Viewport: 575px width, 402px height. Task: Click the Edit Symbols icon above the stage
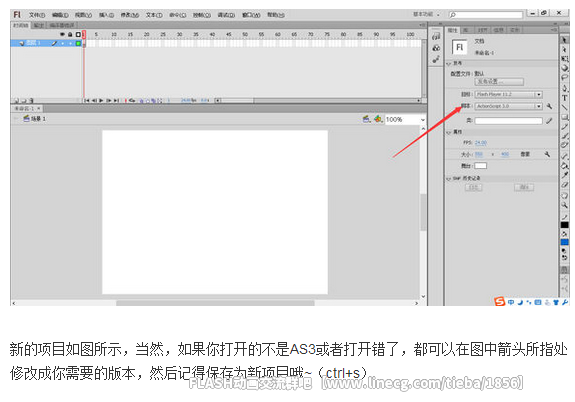pyautogui.click(x=378, y=119)
